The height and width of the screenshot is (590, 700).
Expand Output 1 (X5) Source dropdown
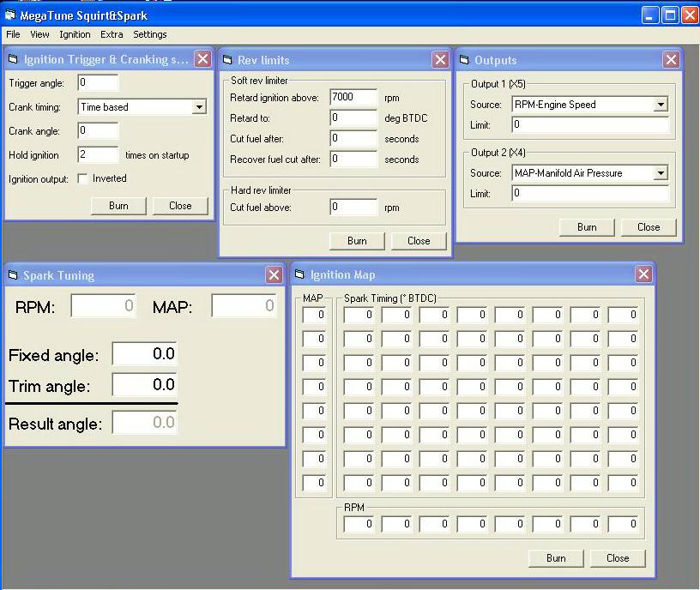660,105
